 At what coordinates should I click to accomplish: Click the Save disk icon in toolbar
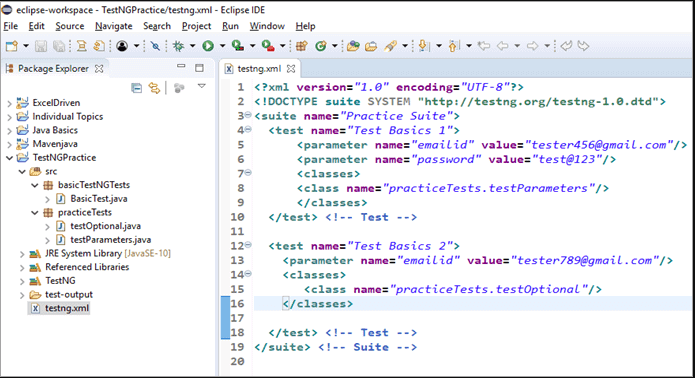tap(41, 46)
